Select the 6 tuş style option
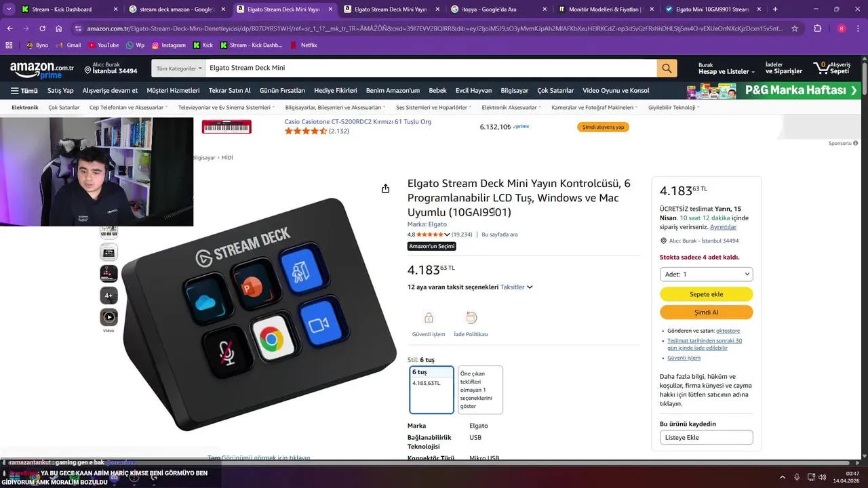This screenshot has width=868, height=488. (431, 390)
